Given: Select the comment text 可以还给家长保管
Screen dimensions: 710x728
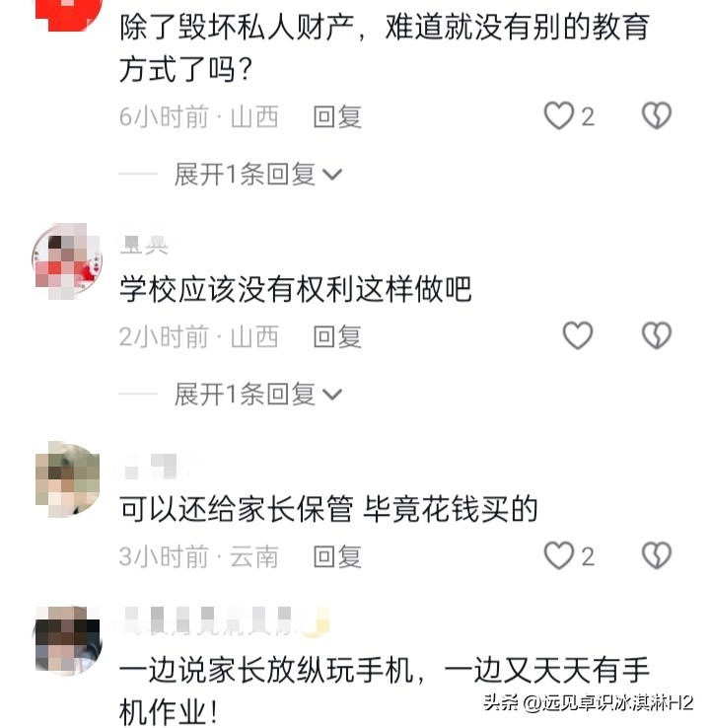Looking at the screenshot, I should 236,508.
